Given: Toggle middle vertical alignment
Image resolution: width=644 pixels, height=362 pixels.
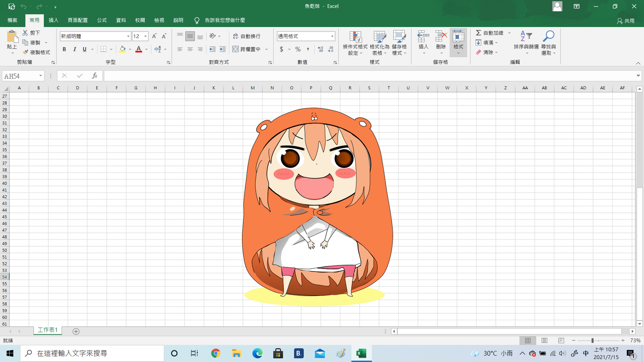Looking at the screenshot, I should pyautogui.click(x=190, y=36).
